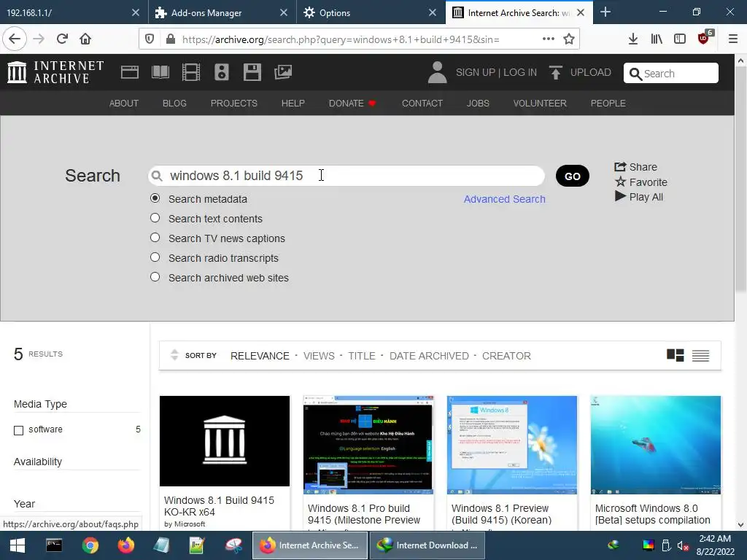Sort results by CREATOR

(506, 356)
